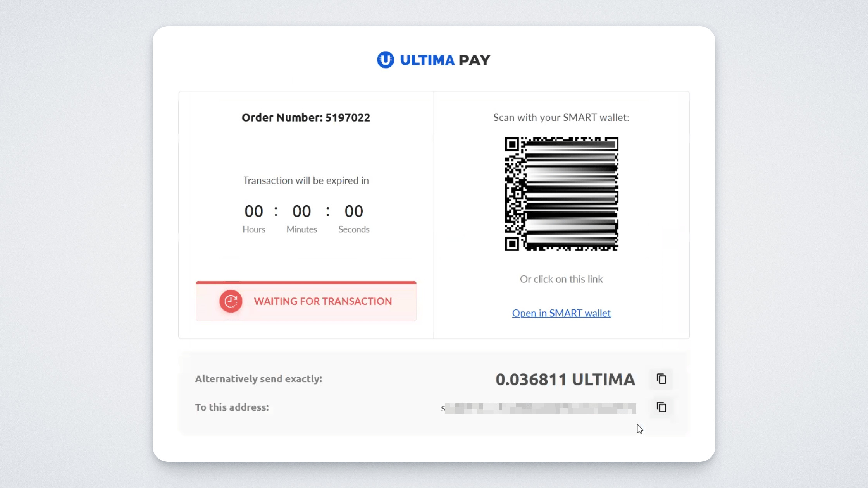Click the blue Ultima U logo icon
This screenshot has width=868, height=488.
click(x=386, y=60)
